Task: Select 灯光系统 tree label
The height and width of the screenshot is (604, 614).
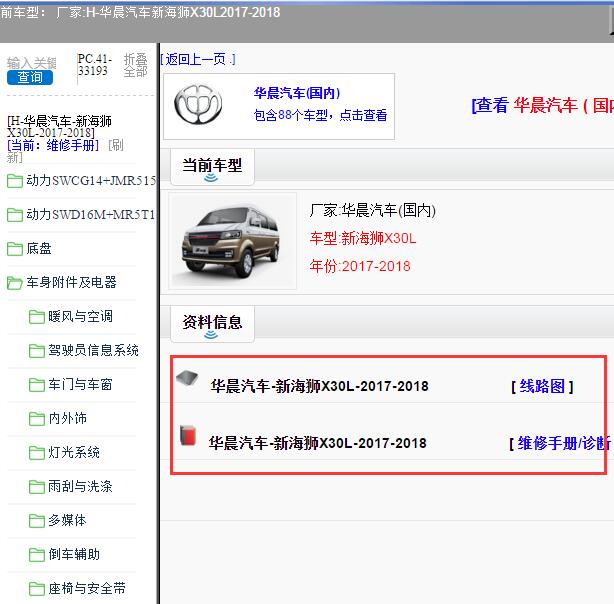Action: (x=74, y=452)
